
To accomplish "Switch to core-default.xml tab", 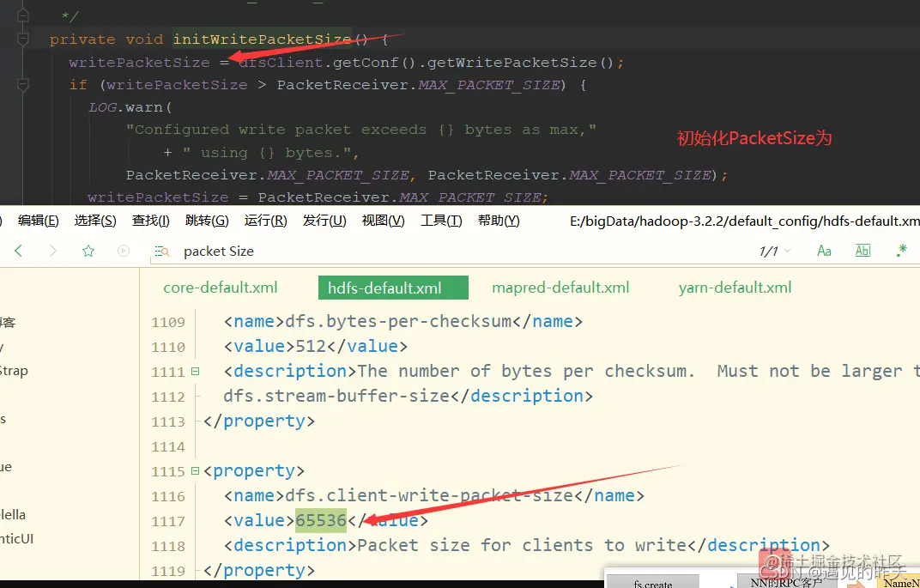I will pyautogui.click(x=221, y=288).
